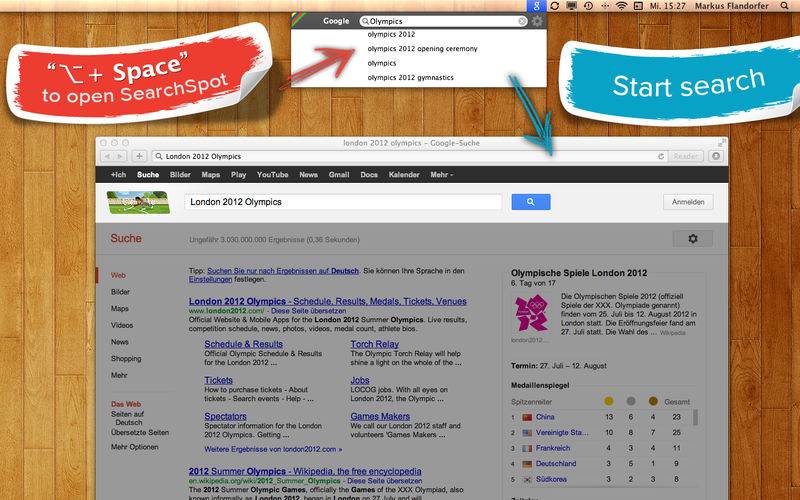Viewport: 800px width, 500px height.
Task: Expand the Mehr menu in Google bar
Action: tap(441, 174)
